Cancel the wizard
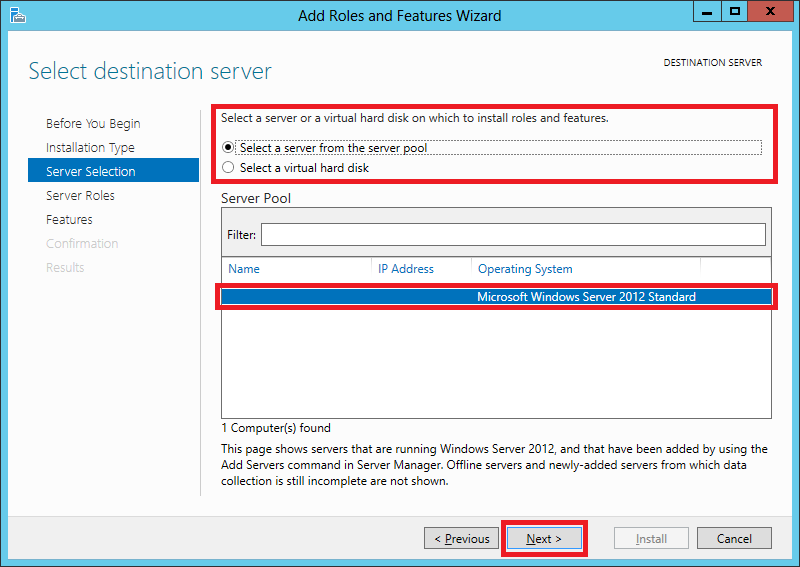 734,539
